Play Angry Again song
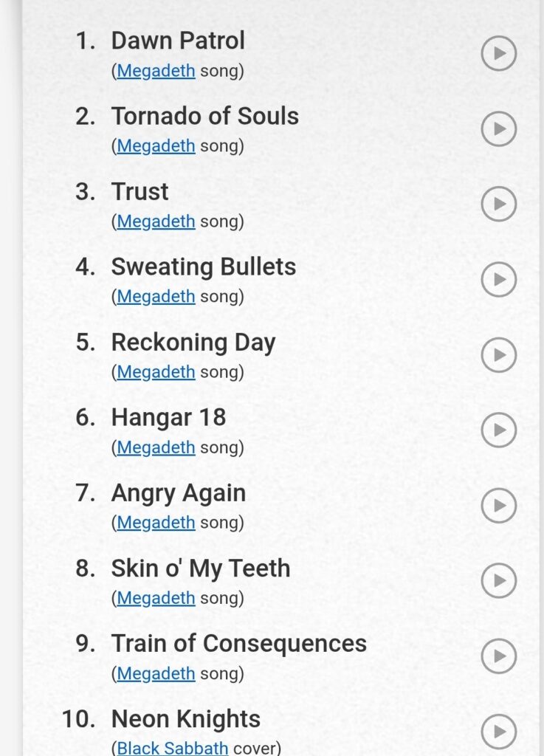Viewport: 544px width, 756px height. [499, 506]
